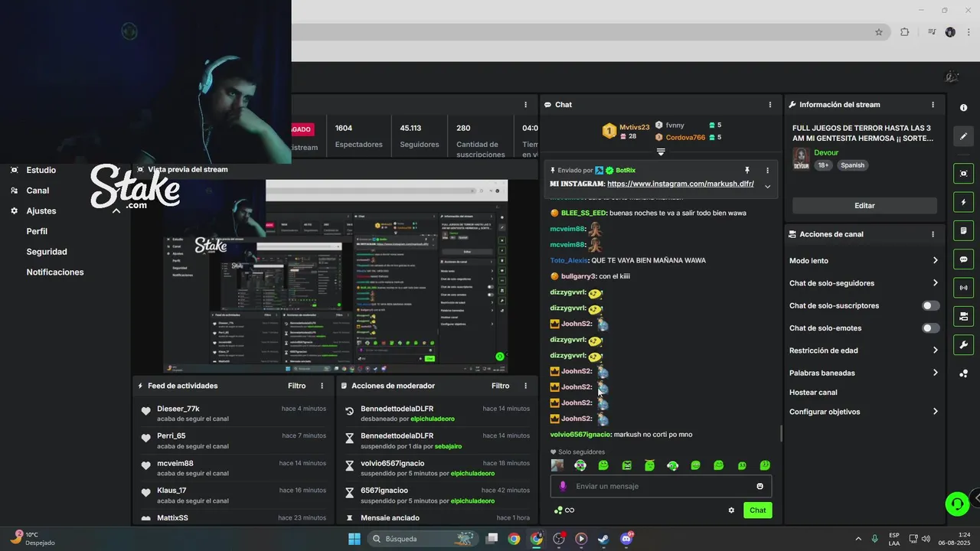Insert the first green emote in quick row
The height and width of the screenshot is (551, 980).
603,465
